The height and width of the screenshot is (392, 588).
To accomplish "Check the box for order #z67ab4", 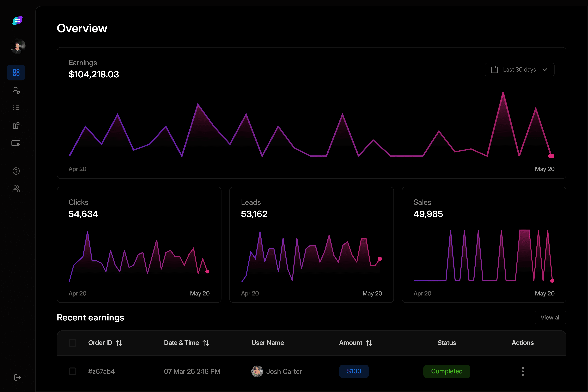I will click(73, 371).
